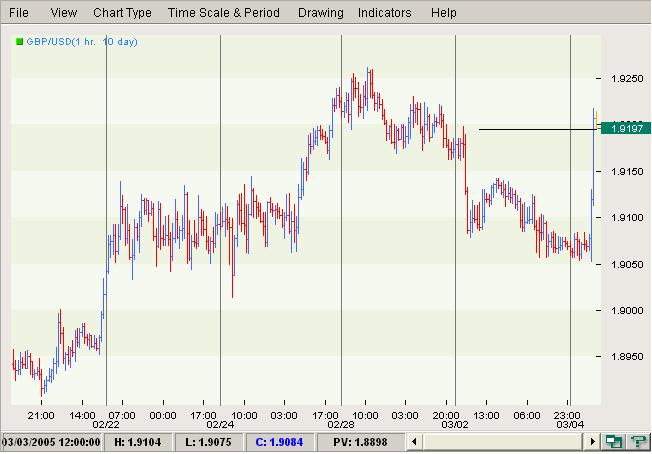Open the Chart Type menu
This screenshot has height=454, width=652.
122,13
